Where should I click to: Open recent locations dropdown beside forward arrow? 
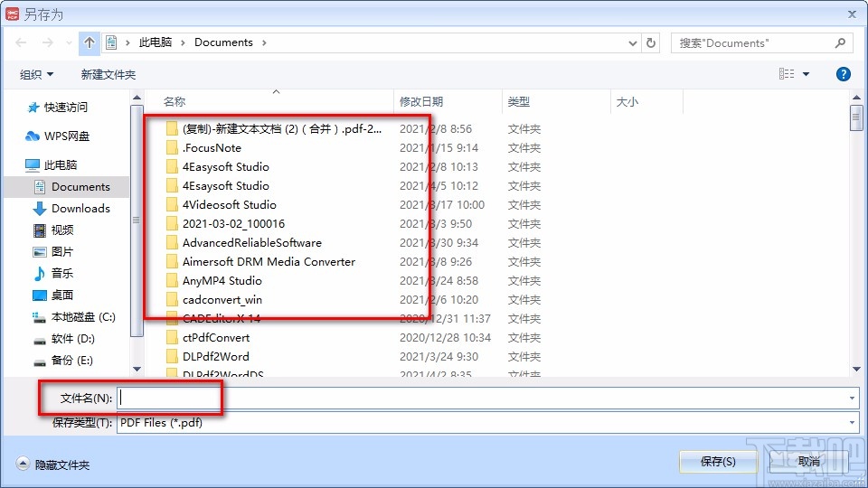(69, 42)
